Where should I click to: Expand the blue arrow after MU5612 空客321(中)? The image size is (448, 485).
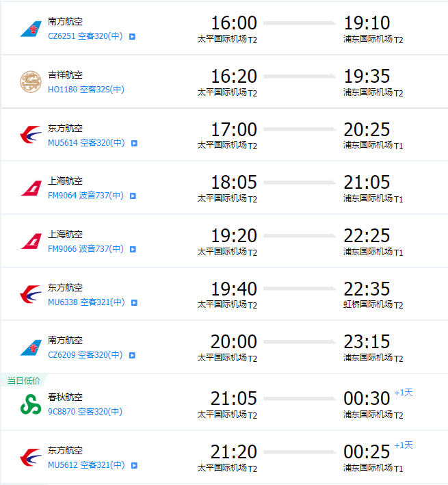click(134, 466)
